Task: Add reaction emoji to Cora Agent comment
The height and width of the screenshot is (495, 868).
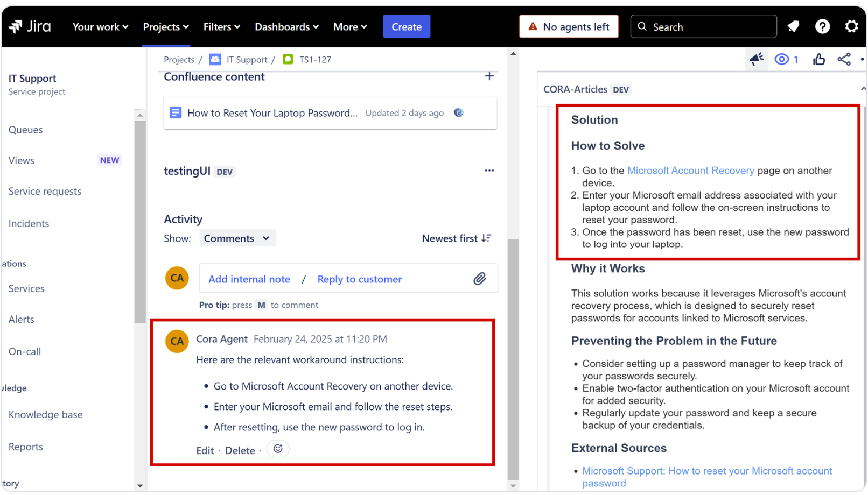Action: coord(278,449)
